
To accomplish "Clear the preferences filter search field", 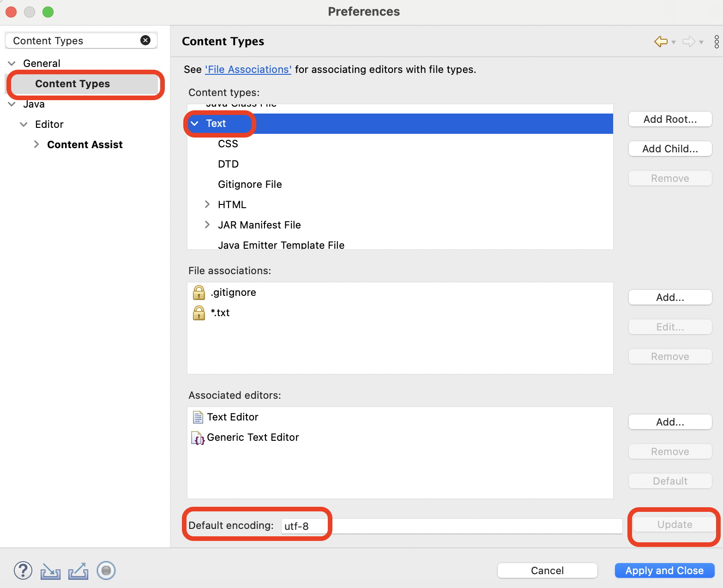I will [145, 41].
